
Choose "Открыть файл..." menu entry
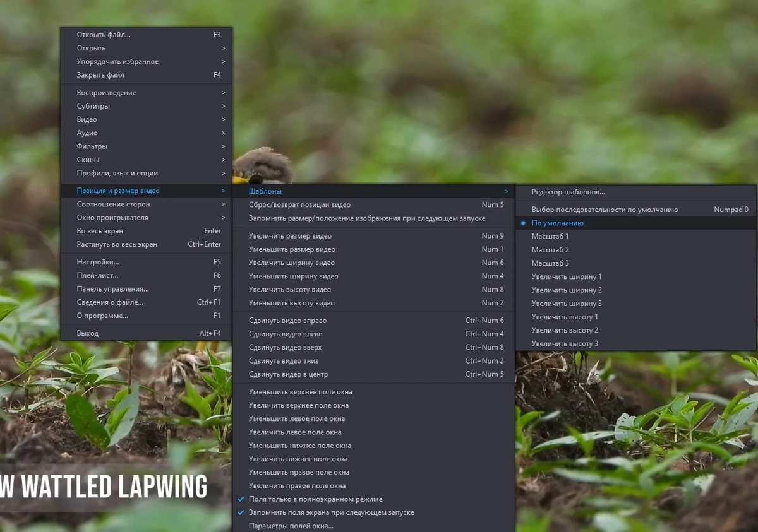147,35
